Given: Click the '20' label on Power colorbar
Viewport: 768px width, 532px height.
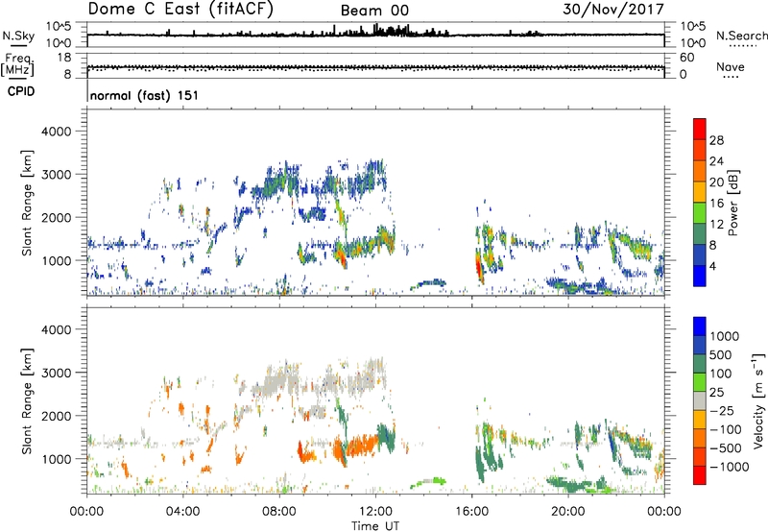Looking at the screenshot, I should pos(716,182).
